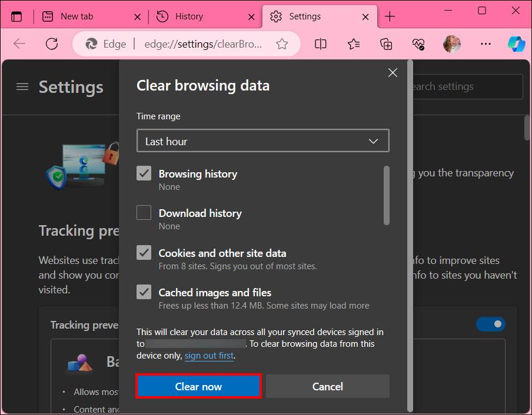Viewport: 532px width, 415px height.
Task: Maximize the Edge window
Action: coord(482,11)
